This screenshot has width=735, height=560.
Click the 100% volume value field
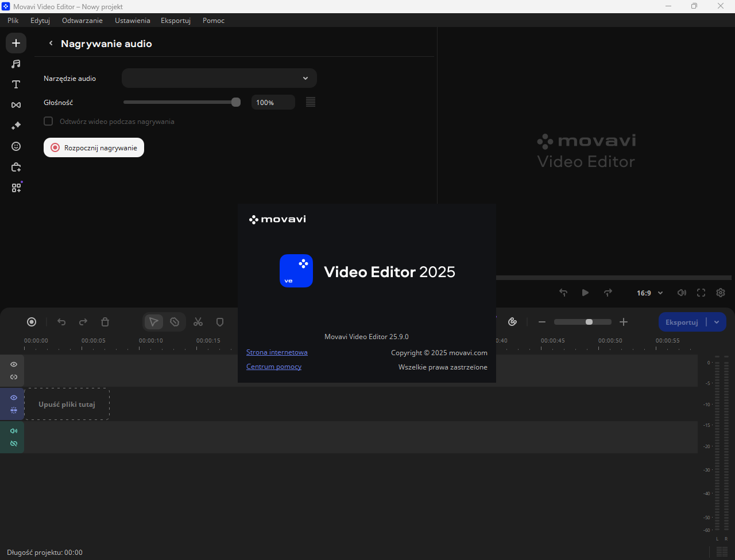[x=273, y=102]
